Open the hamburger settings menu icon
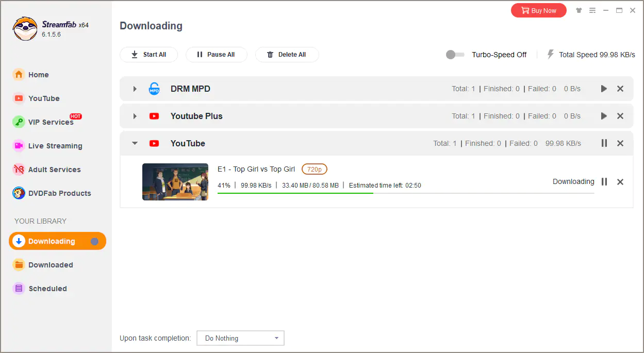Viewport: 644px width, 353px height. 592,10
